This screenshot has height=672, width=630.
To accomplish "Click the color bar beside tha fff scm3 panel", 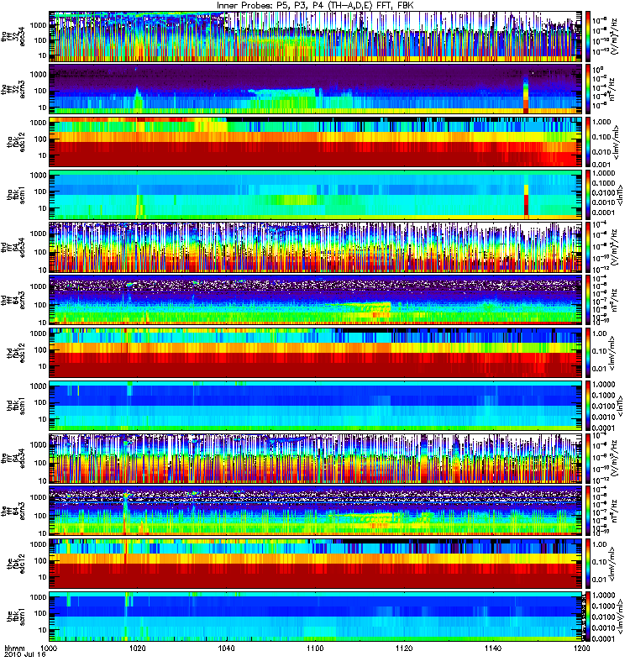I will click(587, 89).
